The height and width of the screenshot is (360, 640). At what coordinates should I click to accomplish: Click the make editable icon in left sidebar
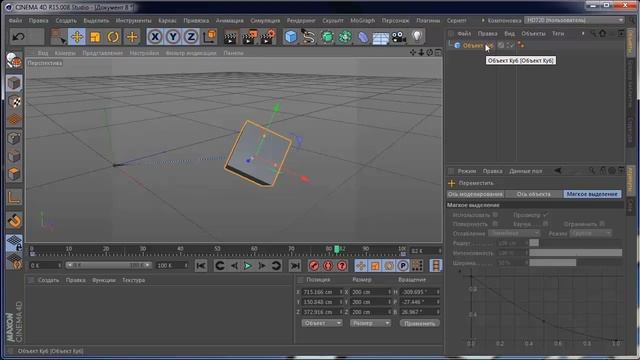[x=14, y=61]
